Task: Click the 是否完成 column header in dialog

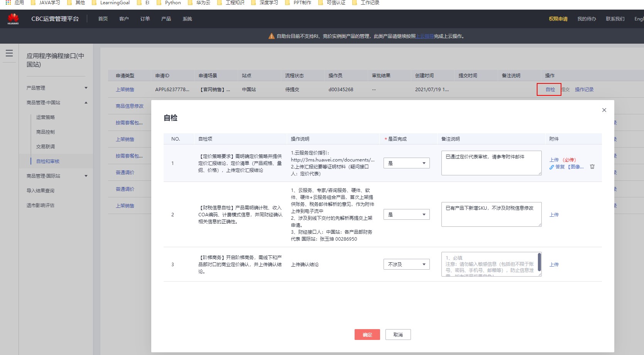Action: click(397, 139)
